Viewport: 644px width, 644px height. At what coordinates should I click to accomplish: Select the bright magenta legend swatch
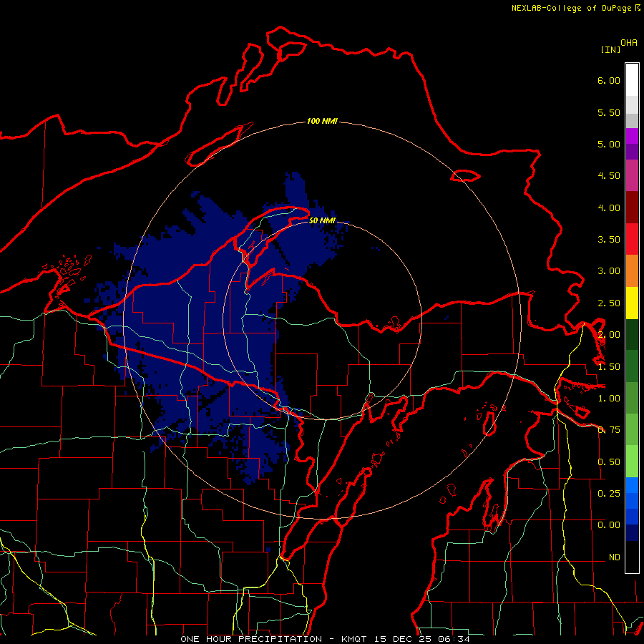coord(632,136)
